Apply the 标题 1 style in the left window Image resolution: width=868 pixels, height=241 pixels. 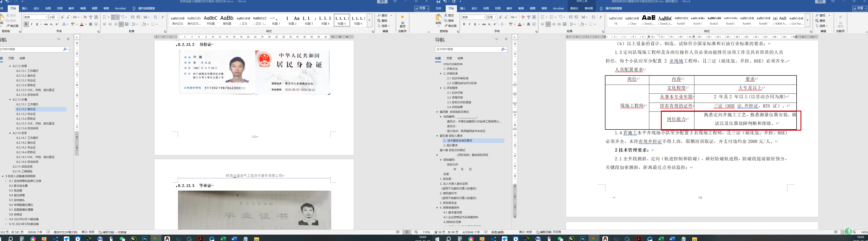(276, 20)
